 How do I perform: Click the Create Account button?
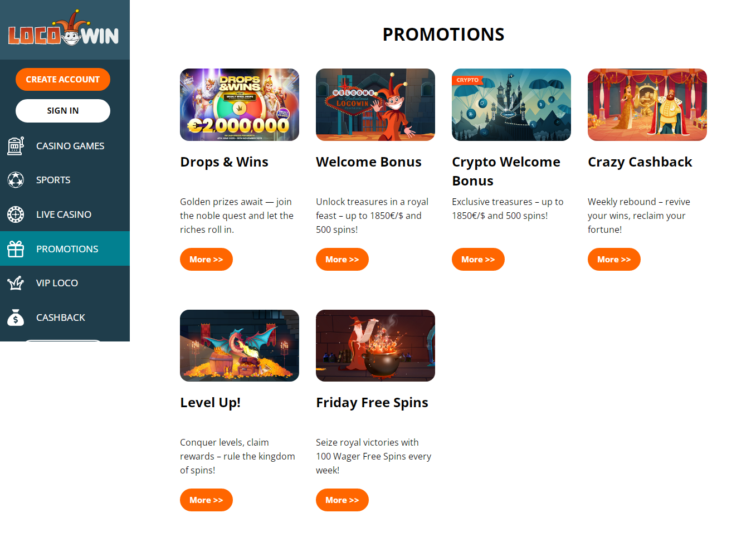click(x=63, y=79)
